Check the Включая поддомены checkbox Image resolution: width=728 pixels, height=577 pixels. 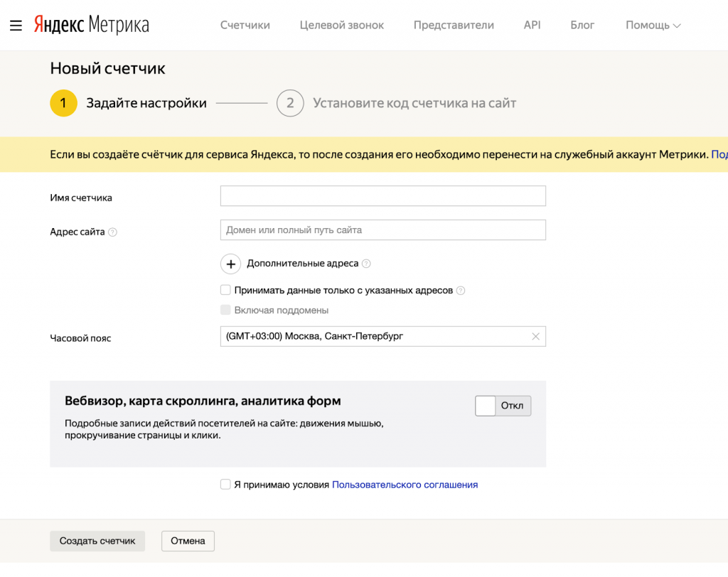point(225,310)
